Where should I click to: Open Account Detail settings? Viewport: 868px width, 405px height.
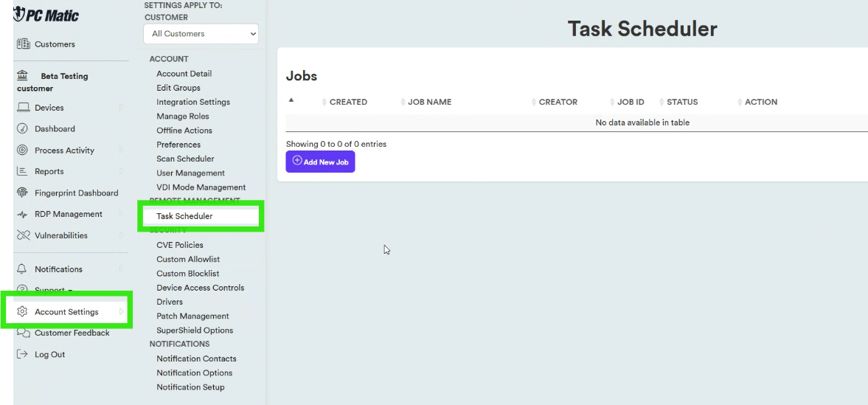(x=184, y=74)
